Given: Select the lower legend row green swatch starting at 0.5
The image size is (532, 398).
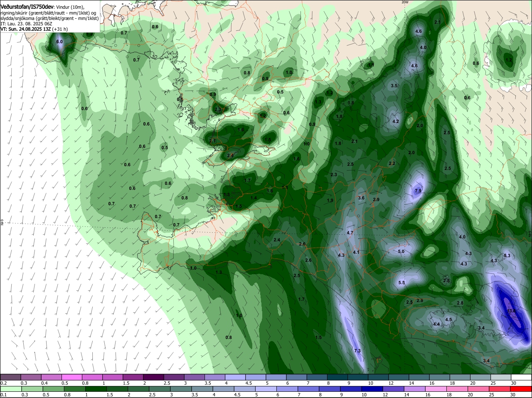Looking at the screenshot, I should (53, 389).
